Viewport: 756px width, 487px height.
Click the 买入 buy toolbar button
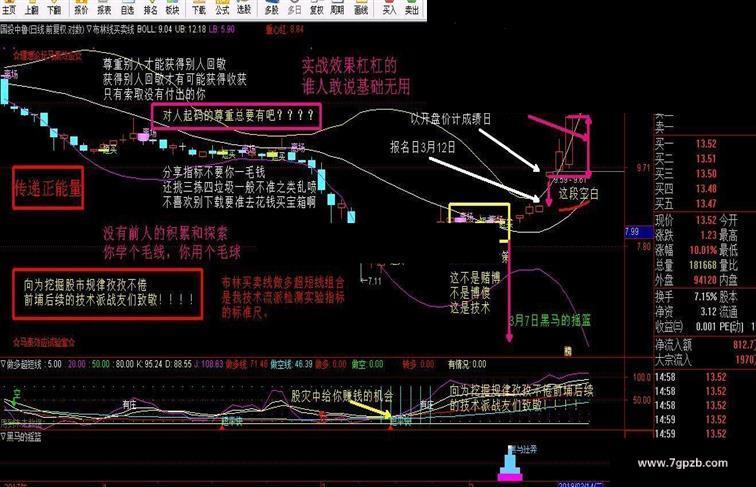point(389,9)
